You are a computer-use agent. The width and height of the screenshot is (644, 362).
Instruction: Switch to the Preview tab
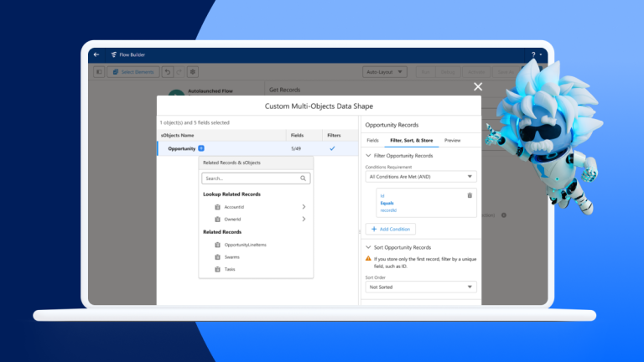coord(453,140)
